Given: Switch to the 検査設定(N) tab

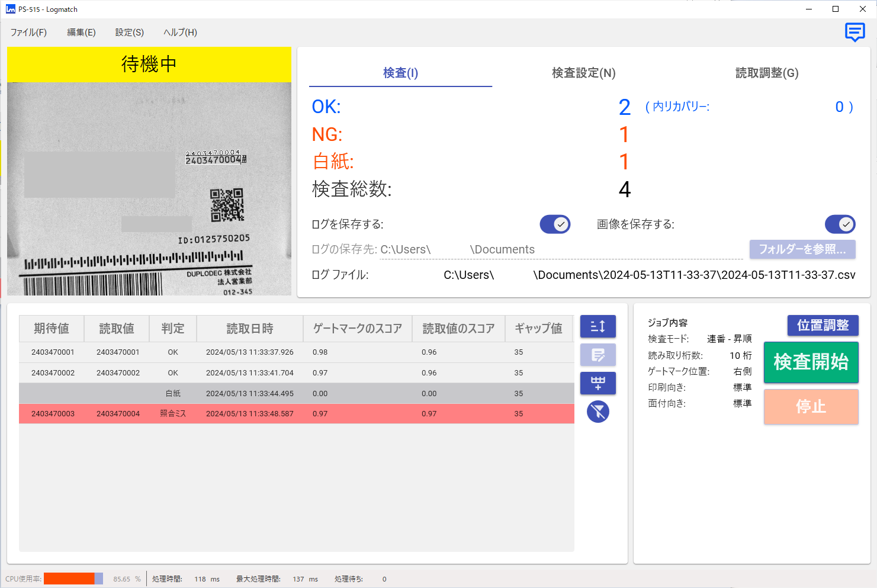Looking at the screenshot, I should pyautogui.click(x=583, y=73).
